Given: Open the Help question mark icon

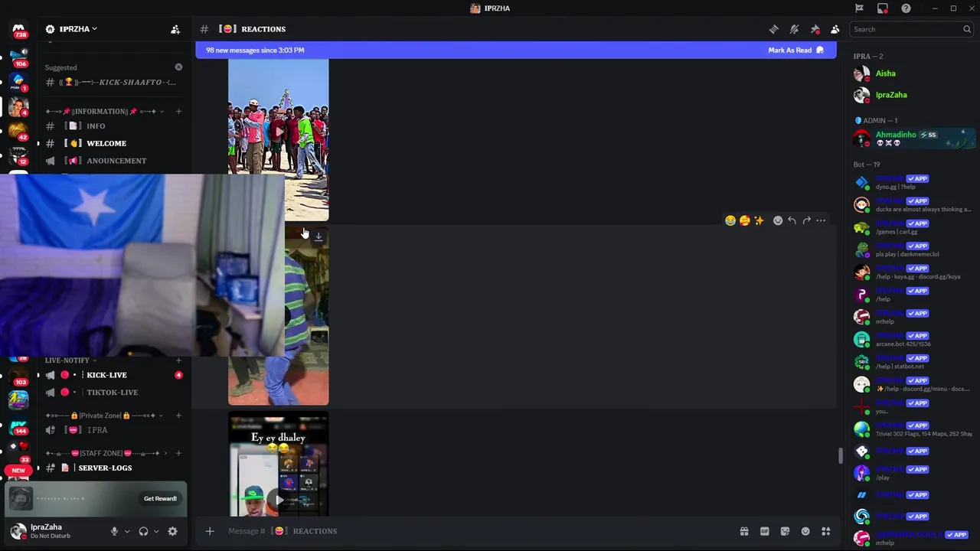Looking at the screenshot, I should click(906, 8).
